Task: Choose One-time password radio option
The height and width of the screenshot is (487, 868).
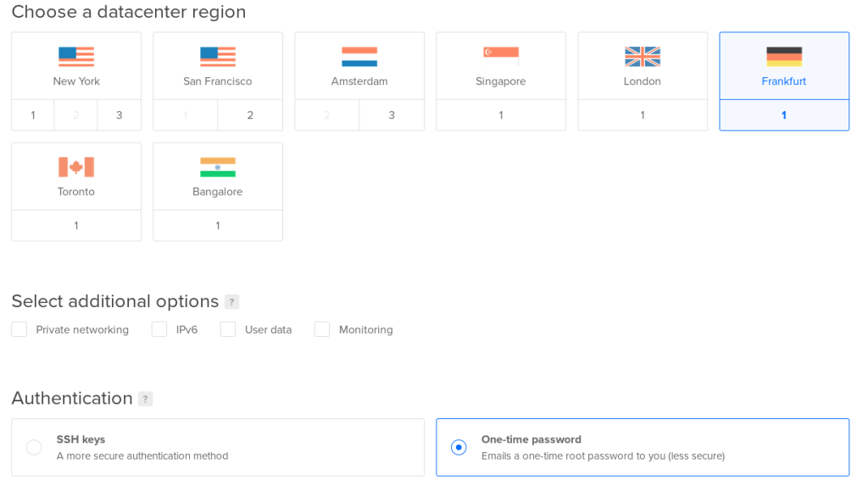Action: [x=459, y=447]
